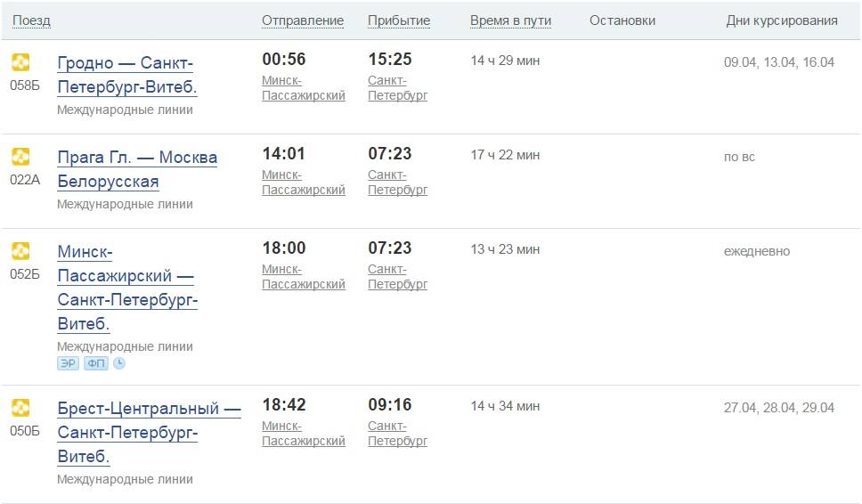Click Минск-Пассажирский station under 18:42 departure
The width and height of the screenshot is (862, 504).
pyautogui.click(x=304, y=434)
